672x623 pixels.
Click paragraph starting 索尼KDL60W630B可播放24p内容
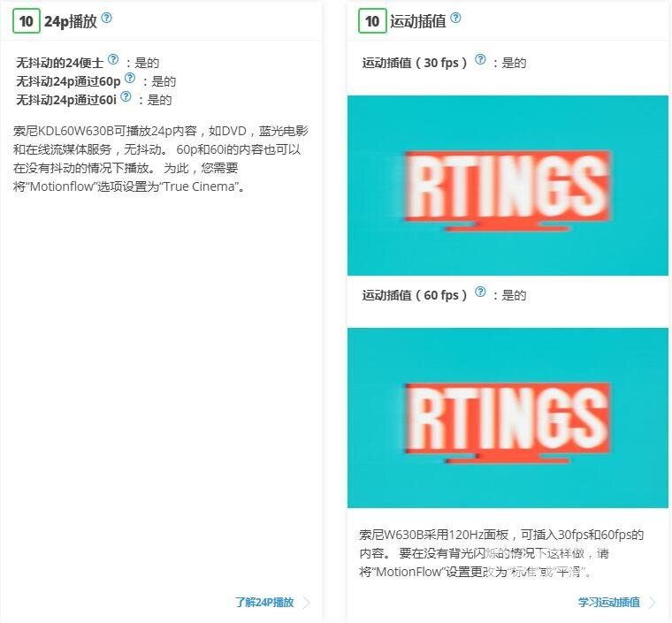(x=161, y=158)
